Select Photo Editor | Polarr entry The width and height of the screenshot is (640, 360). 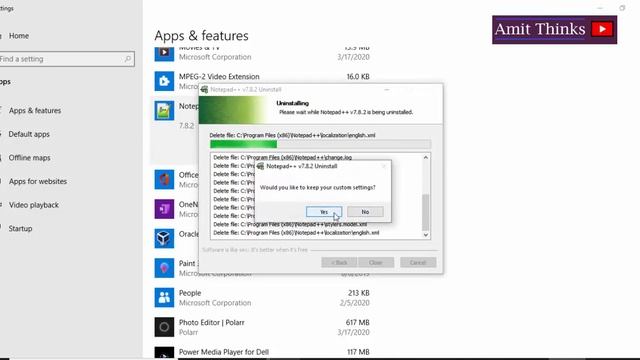(x=211, y=322)
